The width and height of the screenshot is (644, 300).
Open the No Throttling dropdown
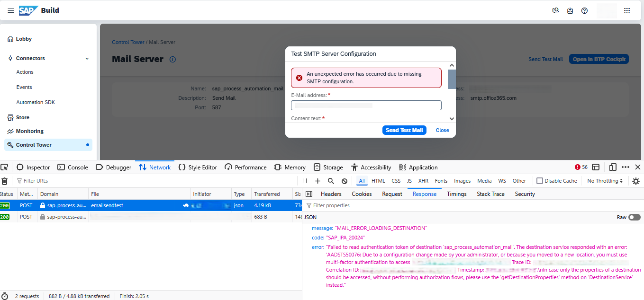point(605,181)
